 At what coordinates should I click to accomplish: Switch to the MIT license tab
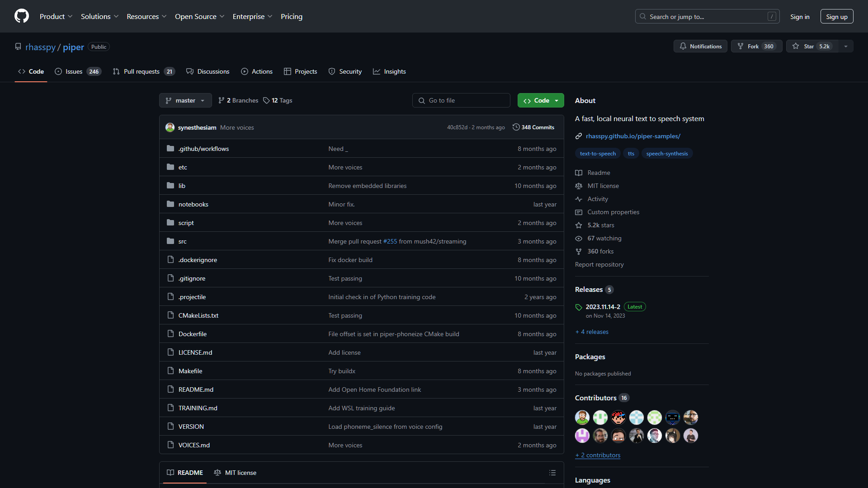[235, 473]
